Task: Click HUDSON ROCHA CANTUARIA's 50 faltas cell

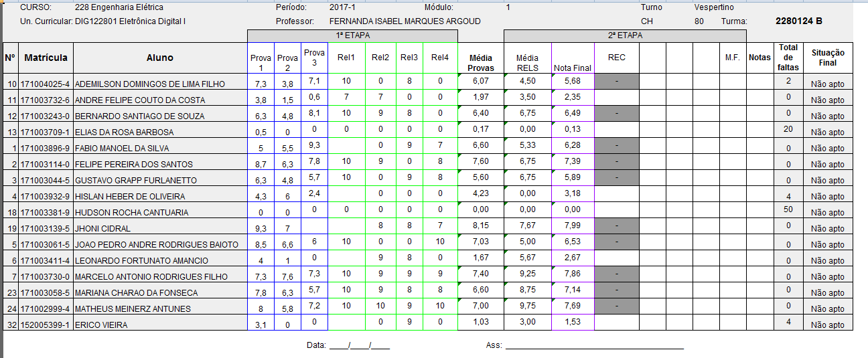Action: coord(788,209)
